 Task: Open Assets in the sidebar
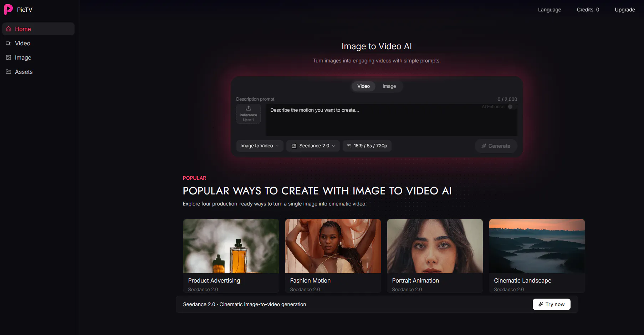(x=39, y=72)
